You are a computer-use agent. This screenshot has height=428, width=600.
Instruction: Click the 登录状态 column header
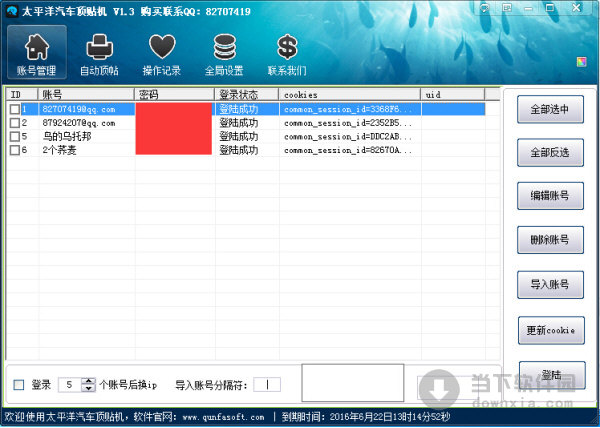coord(247,94)
